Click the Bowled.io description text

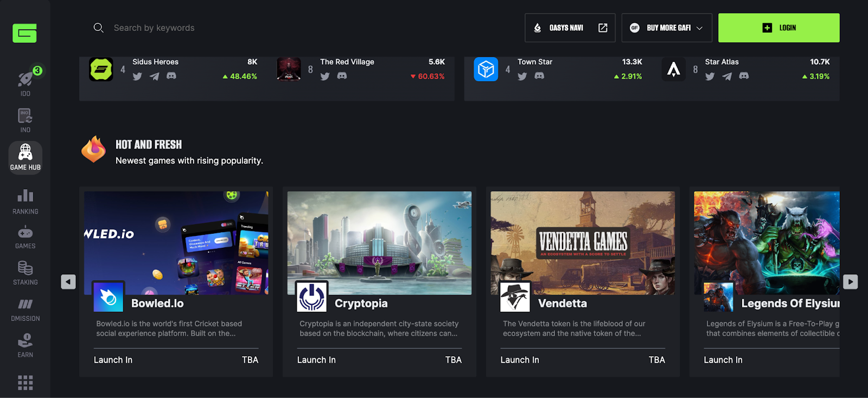(169, 329)
